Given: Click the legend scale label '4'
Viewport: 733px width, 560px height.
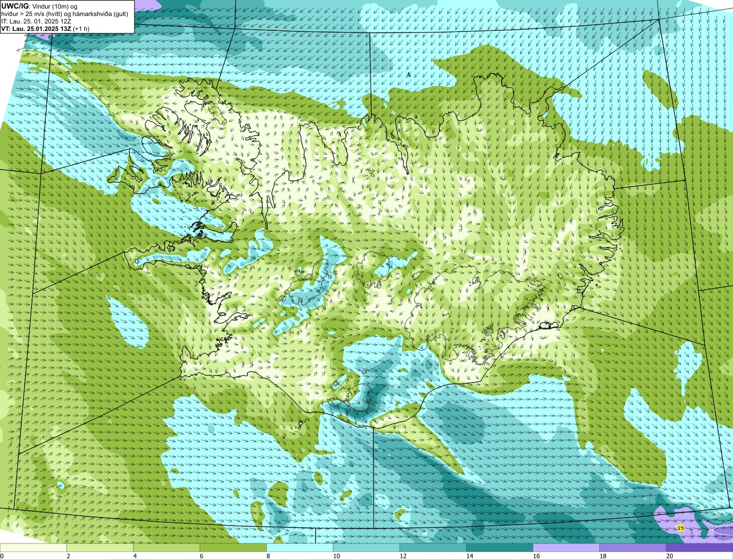Looking at the screenshot, I should click(x=135, y=556).
